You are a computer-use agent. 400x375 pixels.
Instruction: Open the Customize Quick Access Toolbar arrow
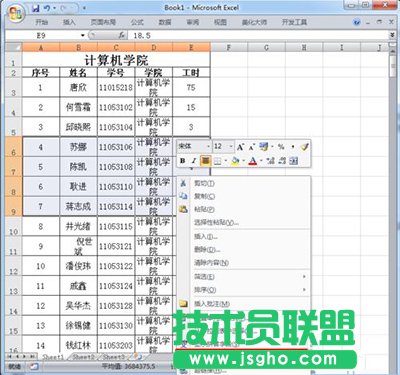pos(84,8)
